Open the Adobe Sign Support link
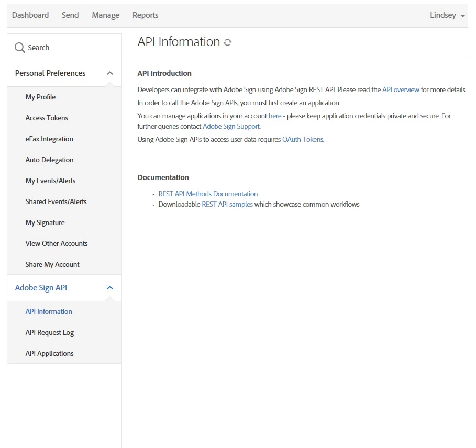 231,127
